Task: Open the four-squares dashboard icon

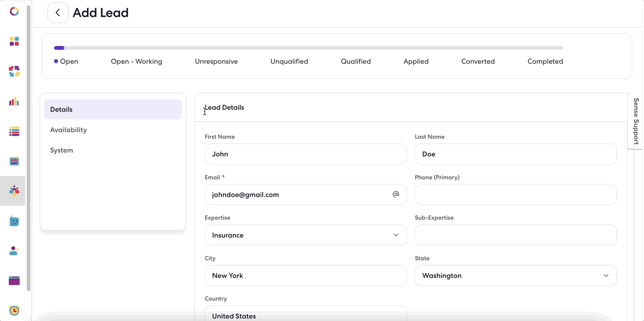Action: (14, 41)
